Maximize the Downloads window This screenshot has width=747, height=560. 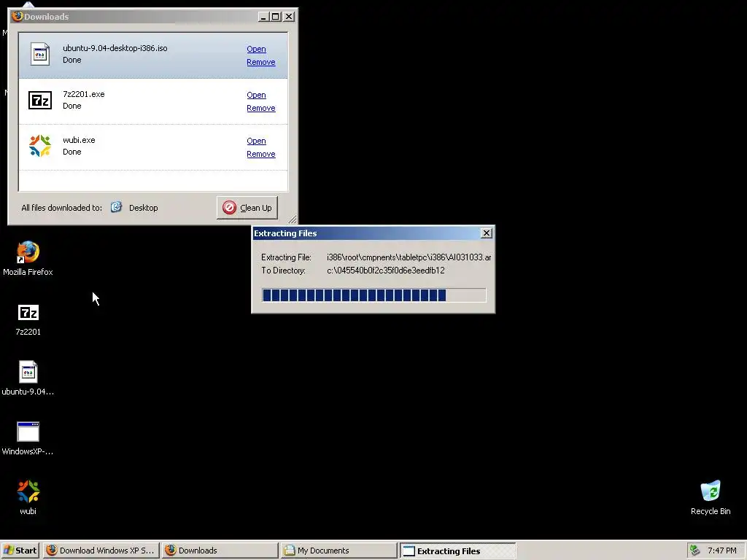click(275, 17)
